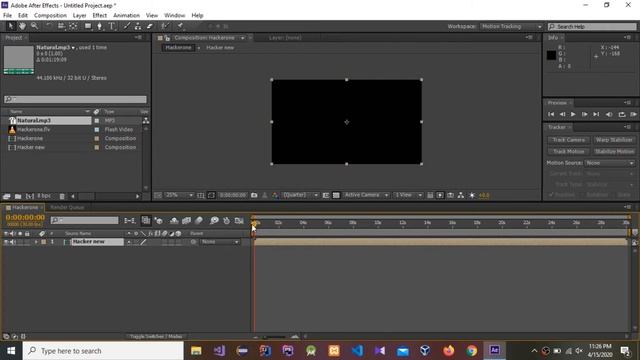640x360 pixels.
Task: Open the Animation menu
Action: point(126,16)
